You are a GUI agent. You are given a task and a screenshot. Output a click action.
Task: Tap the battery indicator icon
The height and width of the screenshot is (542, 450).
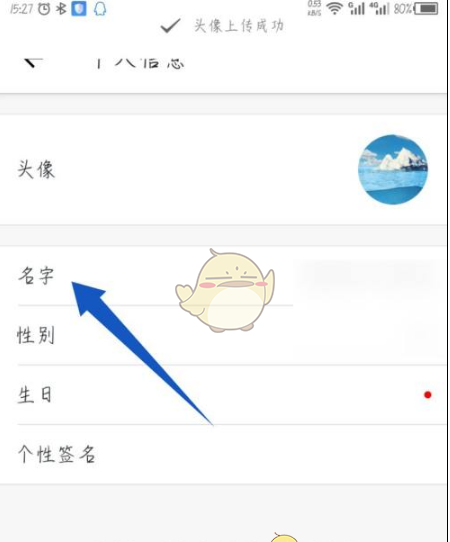tap(426, 9)
